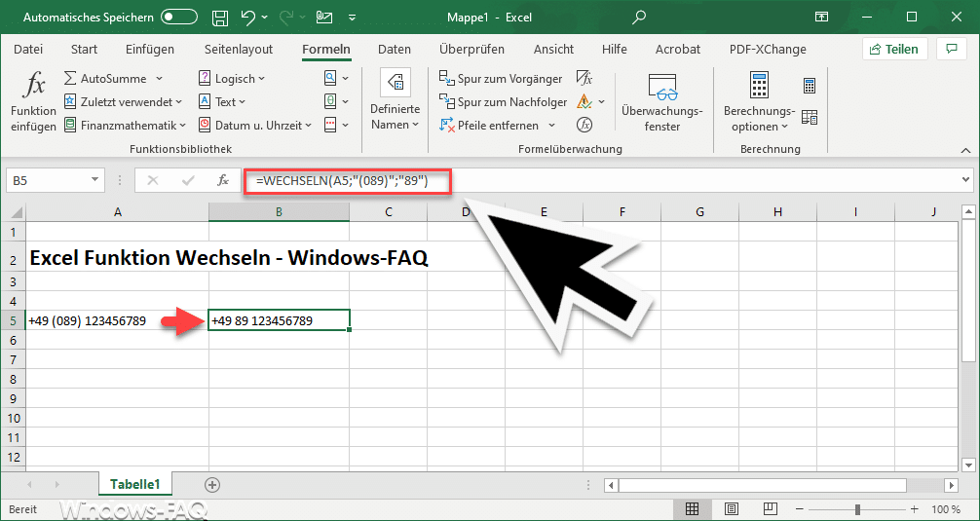This screenshot has width=980, height=521.
Task: Click the Save disk icon in title bar
Action: point(220,18)
